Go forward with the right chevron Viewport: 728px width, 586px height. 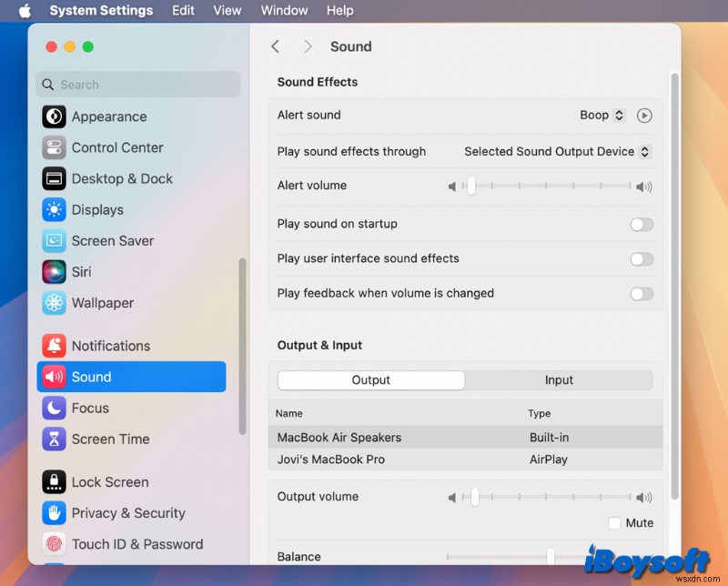308,46
